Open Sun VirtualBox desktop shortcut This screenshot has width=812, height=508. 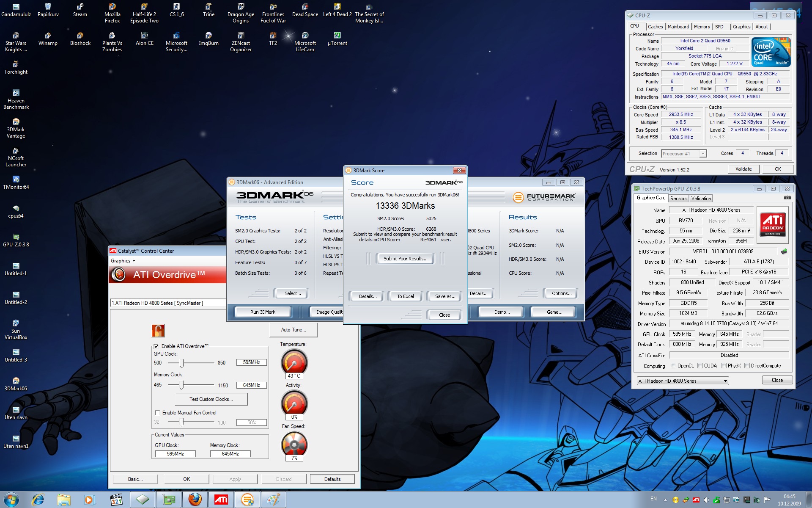click(x=16, y=330)
